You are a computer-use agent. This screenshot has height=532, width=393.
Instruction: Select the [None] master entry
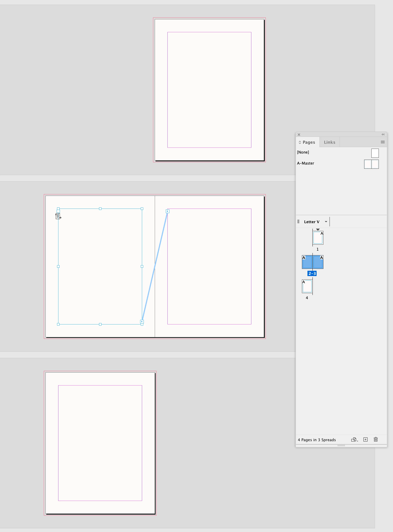tap(303, 152)
